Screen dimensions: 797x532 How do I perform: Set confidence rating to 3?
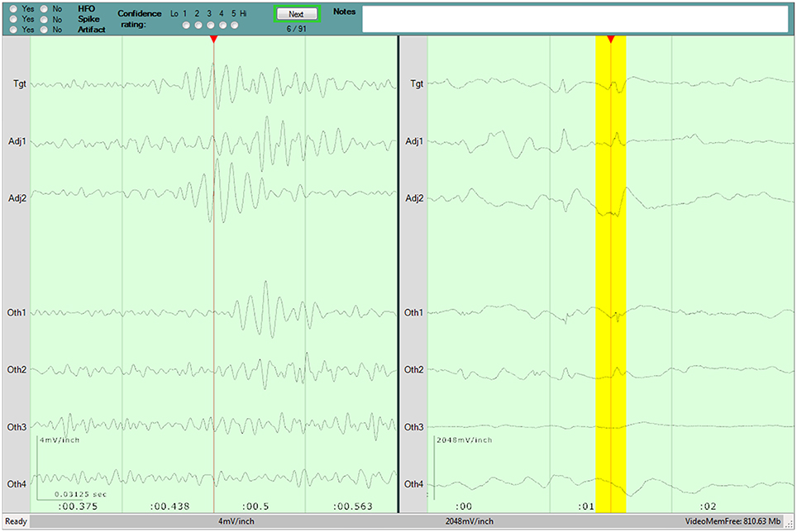[x=211, y=25]
